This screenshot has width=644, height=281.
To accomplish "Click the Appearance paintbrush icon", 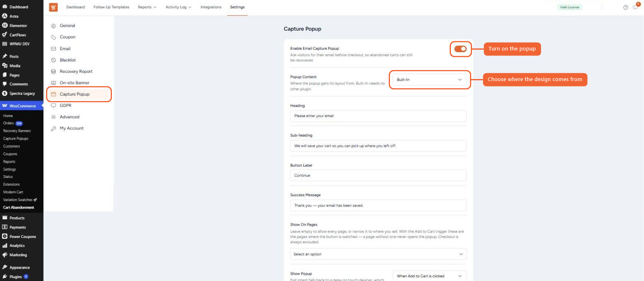I will 5,267.
